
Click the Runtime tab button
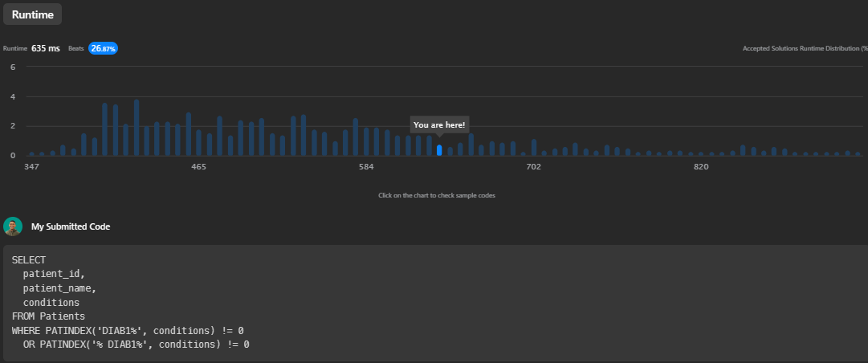(x=32, y=14)
